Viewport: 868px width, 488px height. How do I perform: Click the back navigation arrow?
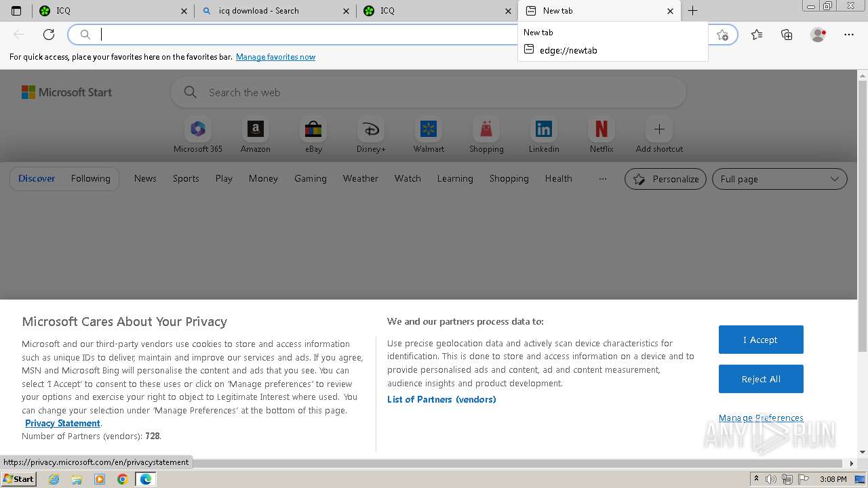click(x=19, y=35)
